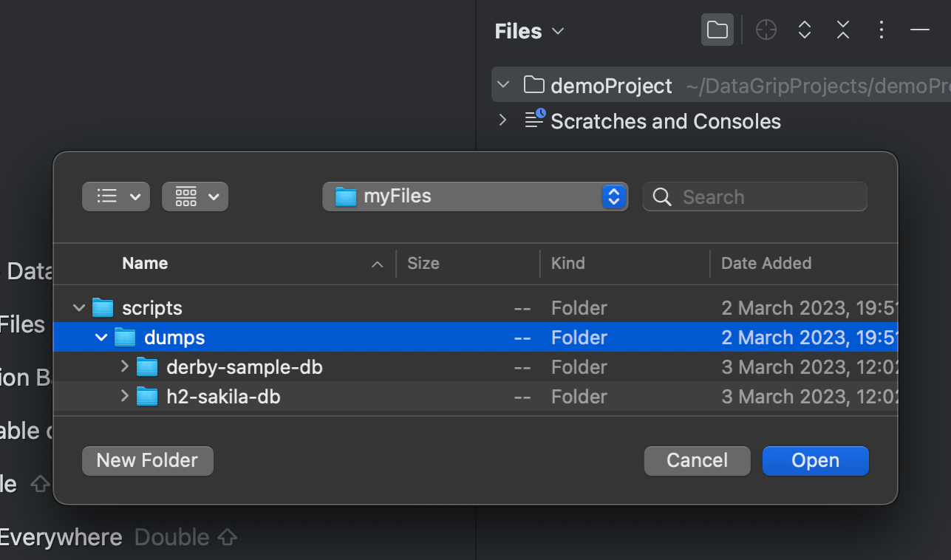Sort by the Name column header
The width and height of the screenshot is (951, 560).
tap(145, 263)
